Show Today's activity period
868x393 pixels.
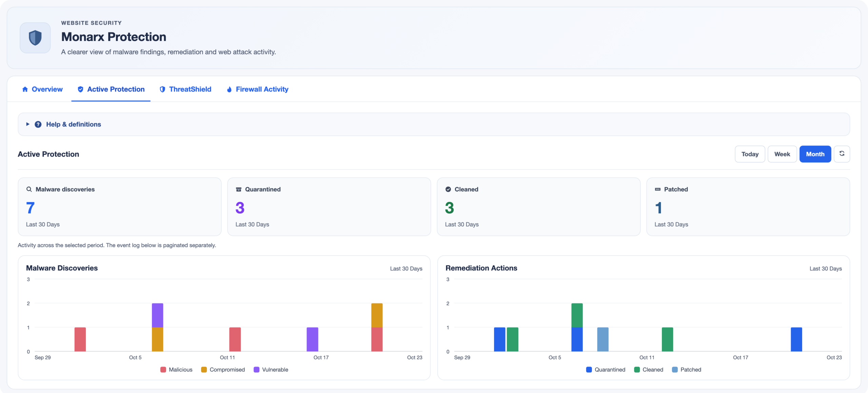(750, 154)
